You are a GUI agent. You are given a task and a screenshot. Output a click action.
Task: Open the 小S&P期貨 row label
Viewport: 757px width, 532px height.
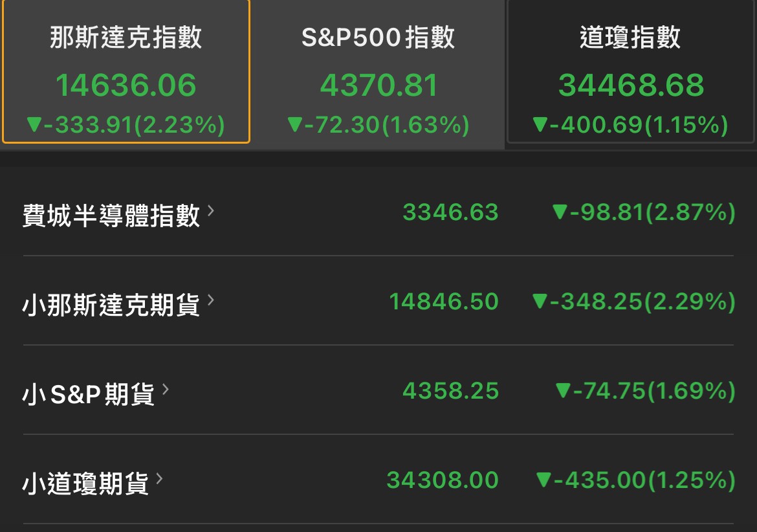point(89,394)
